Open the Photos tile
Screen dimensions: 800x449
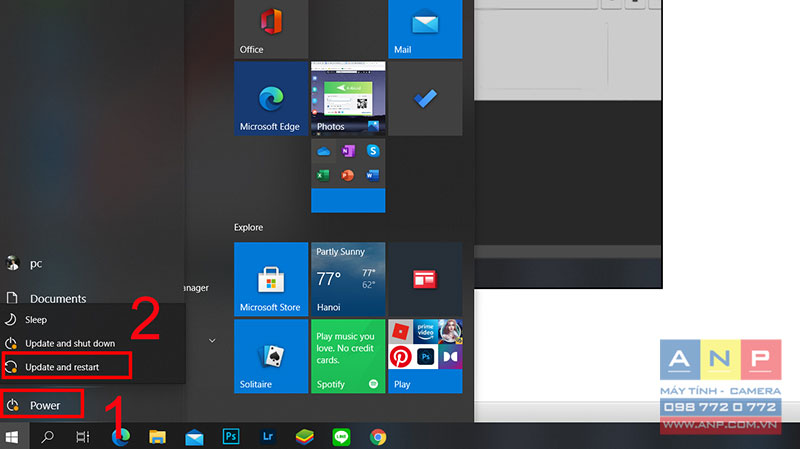[x=348, y=98]
